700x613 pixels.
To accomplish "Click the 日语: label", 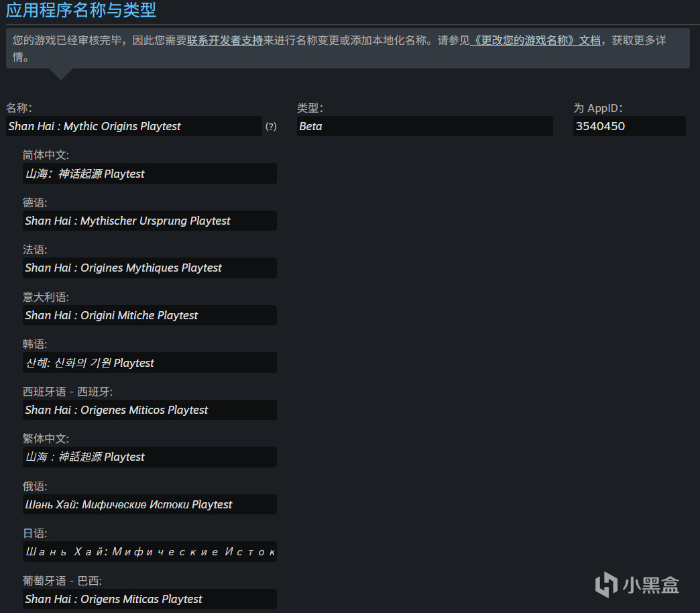I will [x=35, y=534].
